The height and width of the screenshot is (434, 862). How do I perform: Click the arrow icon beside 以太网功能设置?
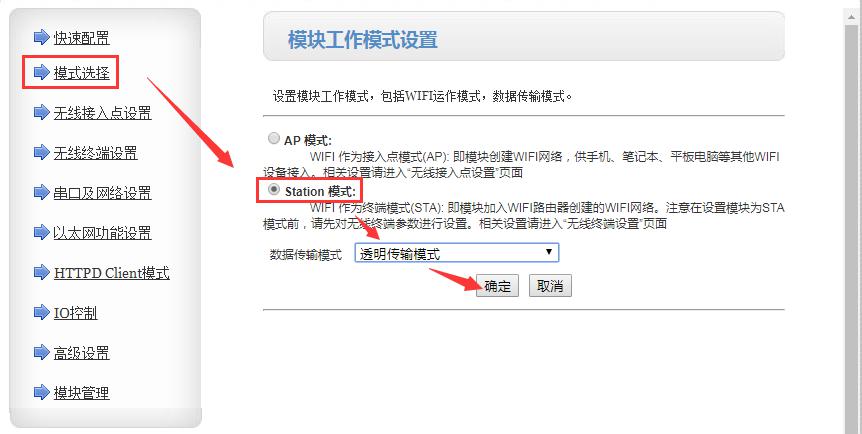coord(42,232)
